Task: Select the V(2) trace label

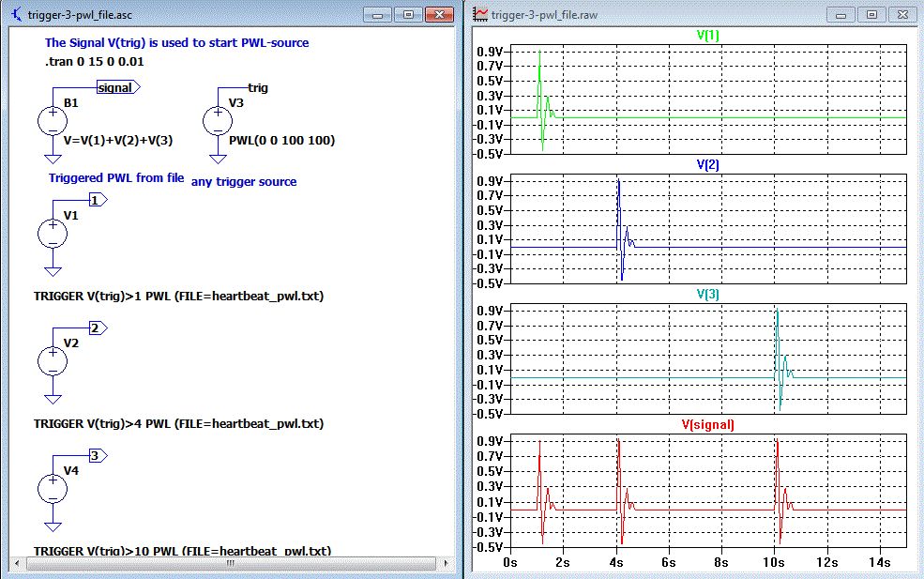Action: point(708,164)
